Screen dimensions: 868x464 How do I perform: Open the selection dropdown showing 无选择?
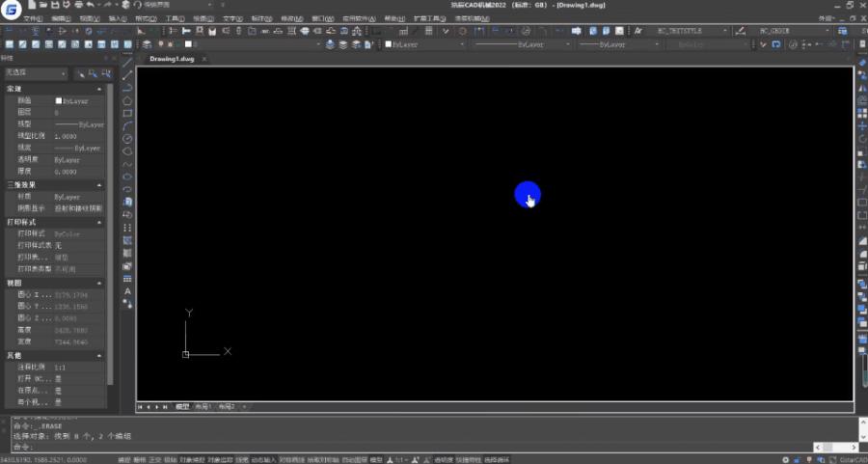pos(36,73)
